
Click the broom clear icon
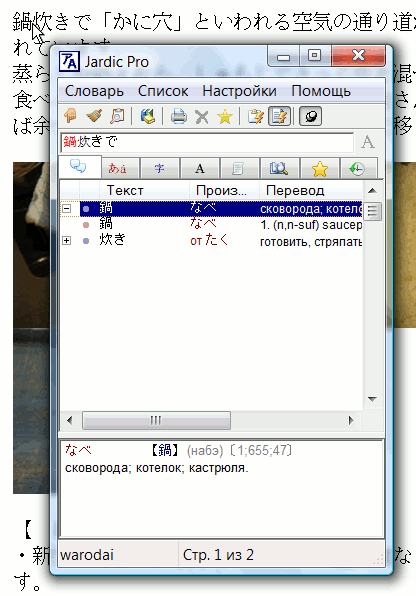94,116
